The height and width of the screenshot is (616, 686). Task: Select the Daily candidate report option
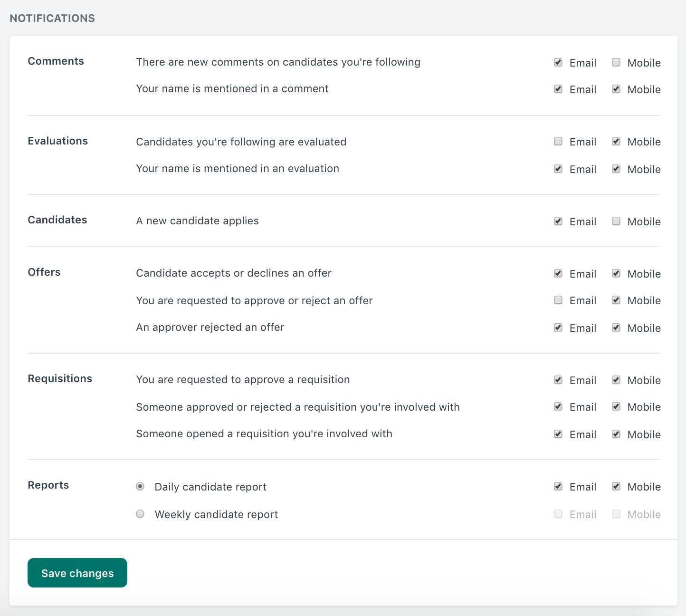click(140, 487)
